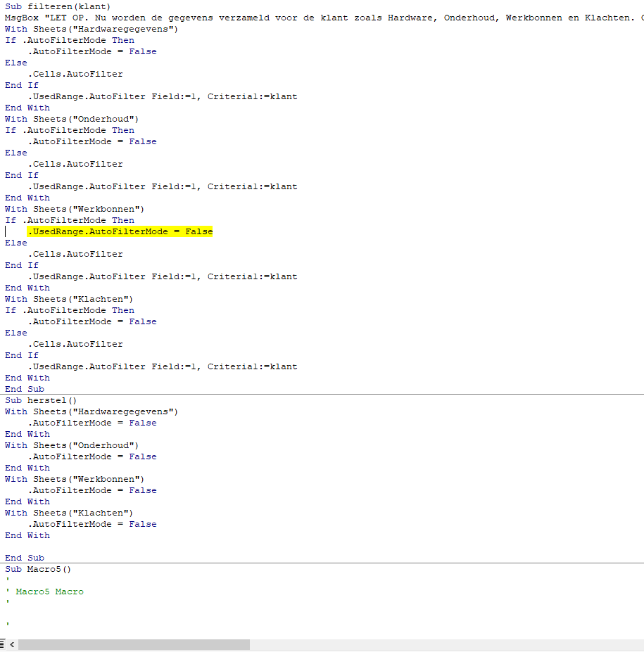Click "End Sub" line ending Sub filteren
The height and width of the screenshot is (652, 644).
(25, 389)
